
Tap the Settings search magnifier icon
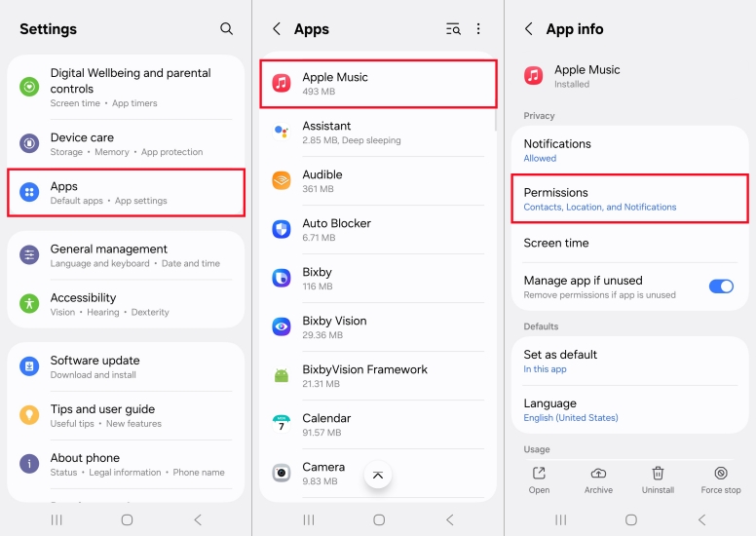pyautogui.click(x=226, y=29)
